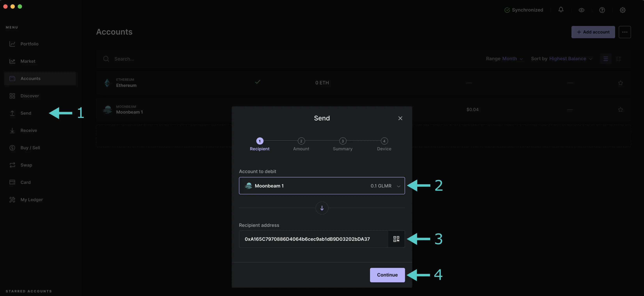This screenshot has width=644, height=296.
Task: Select the Market icon in the menu
Action: [28, 61]
